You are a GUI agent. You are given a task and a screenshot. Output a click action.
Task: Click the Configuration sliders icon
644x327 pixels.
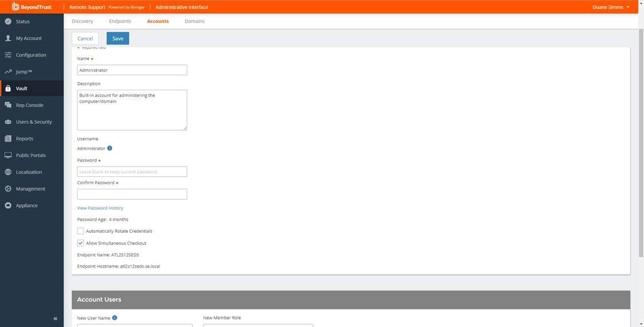pyautogui.click(x=8, y=55)
